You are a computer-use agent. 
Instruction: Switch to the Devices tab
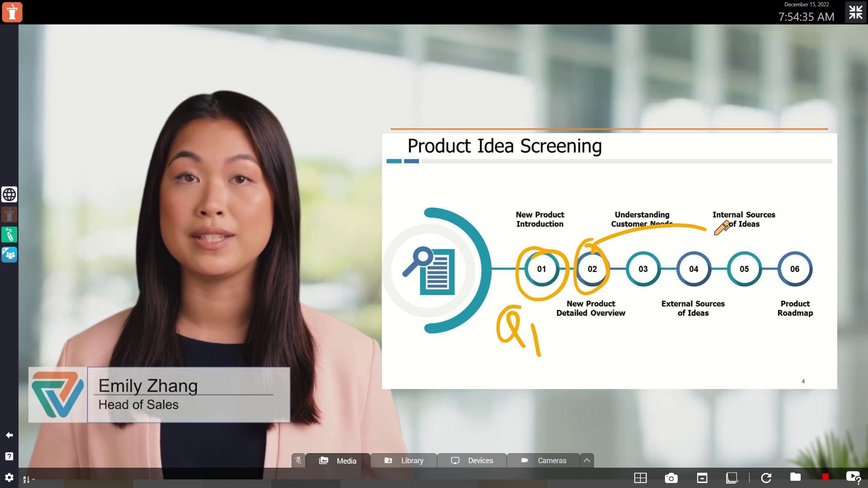tap(472, 460)
